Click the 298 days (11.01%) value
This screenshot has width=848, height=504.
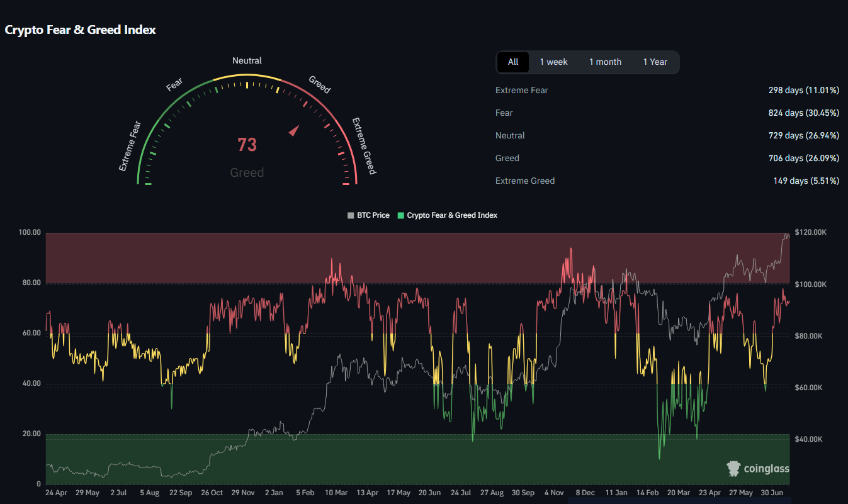(x=804, y=90)
